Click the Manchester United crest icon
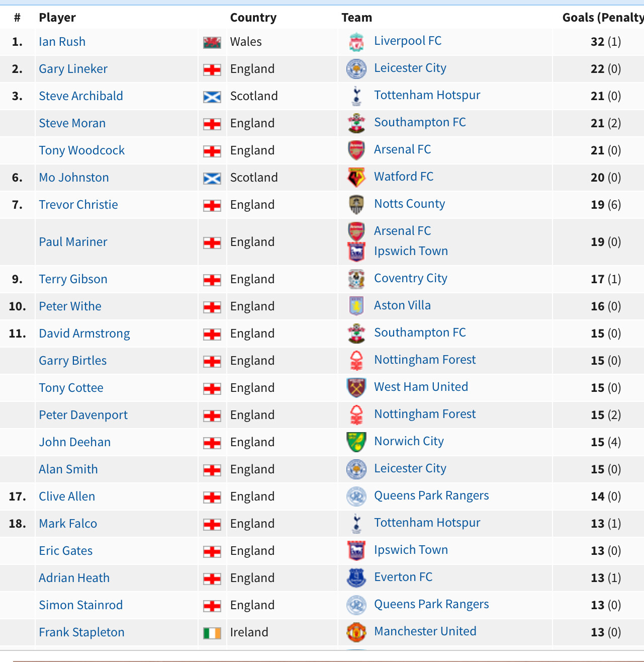 pos(356,632)
